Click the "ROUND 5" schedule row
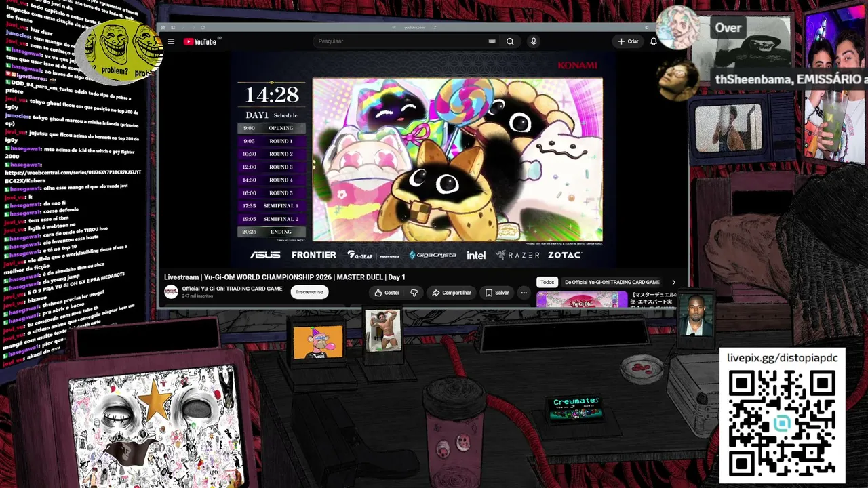 pyautogui.click(x=271, y=192)
